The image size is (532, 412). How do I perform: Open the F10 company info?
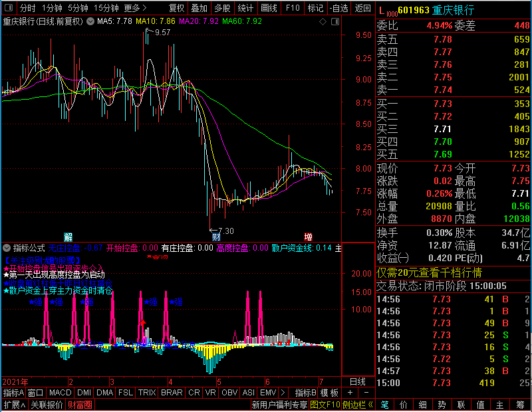tap(293, 8)
